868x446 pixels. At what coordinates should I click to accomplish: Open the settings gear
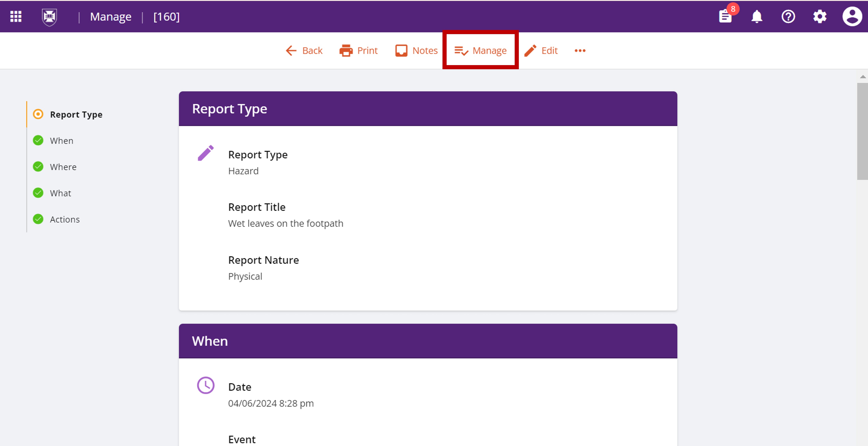819,17
